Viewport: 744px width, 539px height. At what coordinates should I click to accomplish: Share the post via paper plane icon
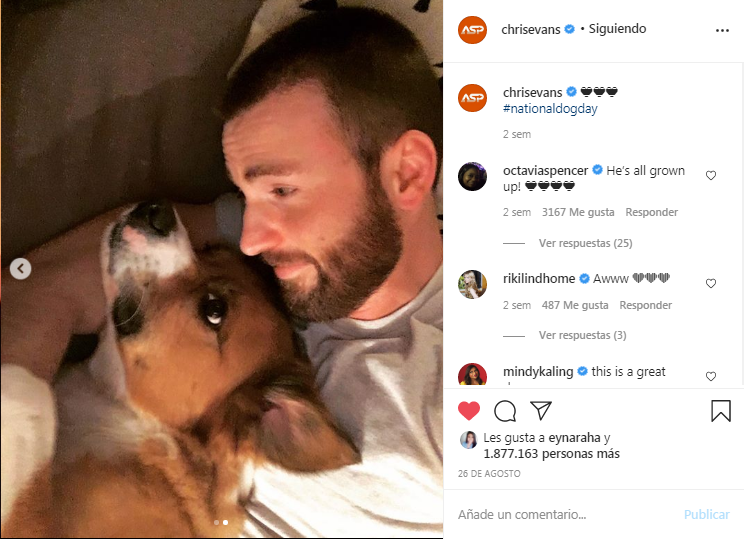pyautogui.click(x=541, y=410)
